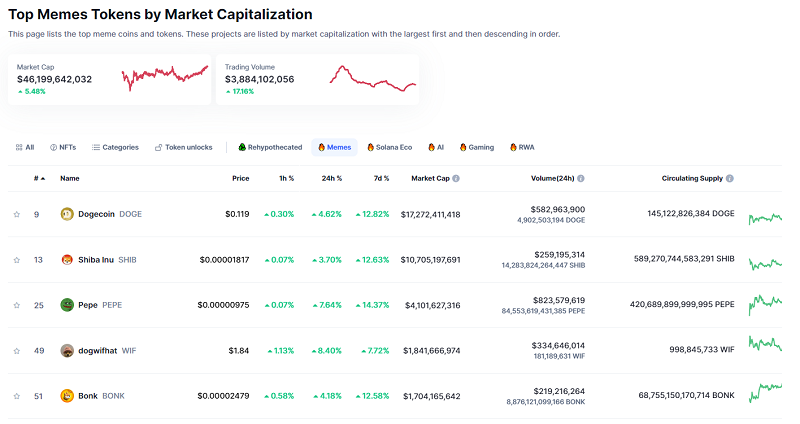Toggle the watchlist star for Pepe

(17, 305)
